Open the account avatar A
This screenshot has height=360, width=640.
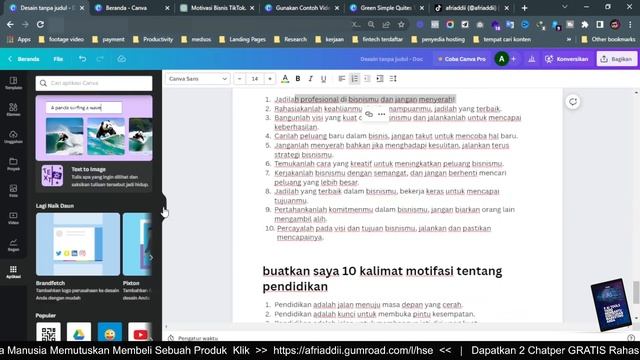[501, 59]
